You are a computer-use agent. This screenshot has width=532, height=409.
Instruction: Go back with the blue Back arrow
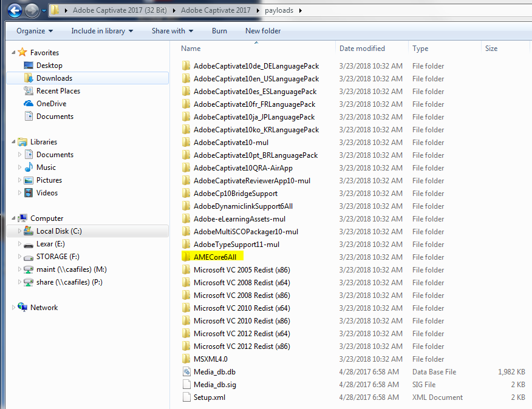pyautogui.click(x=15, y=10)
